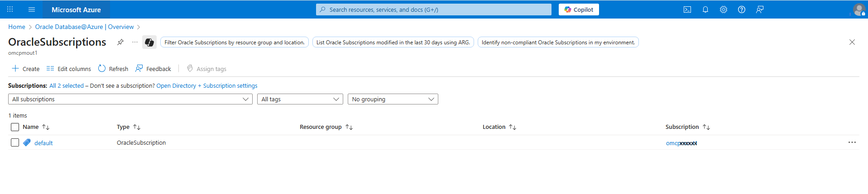Pin OracleSubscriptions to dashboard
This screenshot has height=194, width=868.
(120, 42)
